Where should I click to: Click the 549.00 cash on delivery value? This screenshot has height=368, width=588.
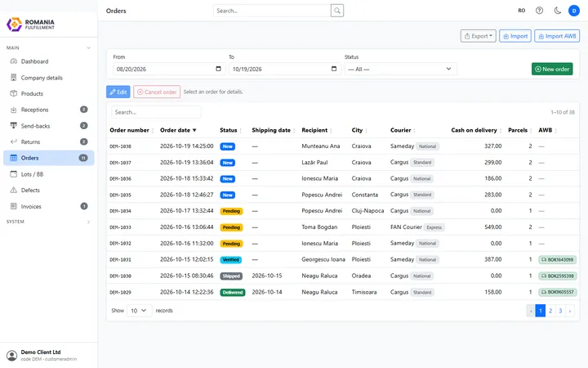492,227
